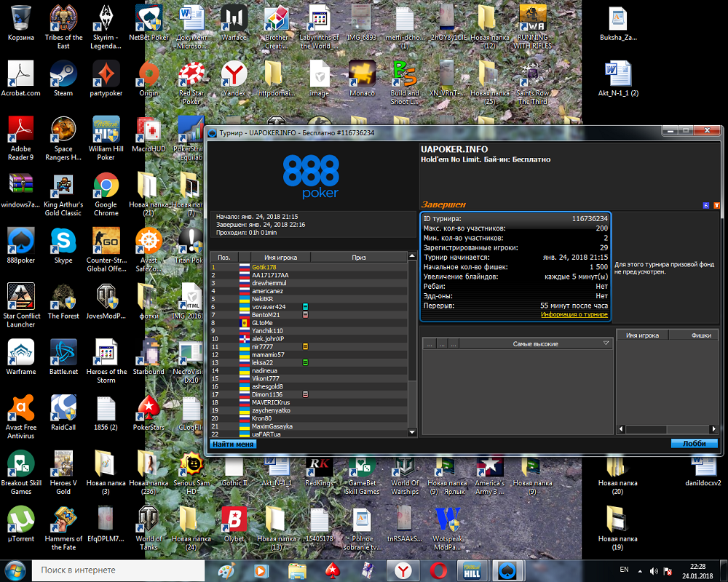The width and height of the screenshot is (728, 582).
Task: Select player AA171717AA in the list
Action: (309, 275)
